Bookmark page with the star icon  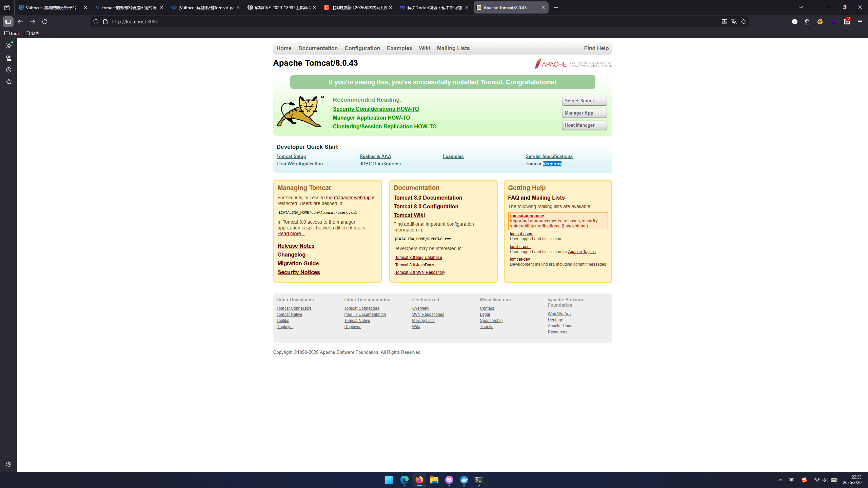point(744,22)
